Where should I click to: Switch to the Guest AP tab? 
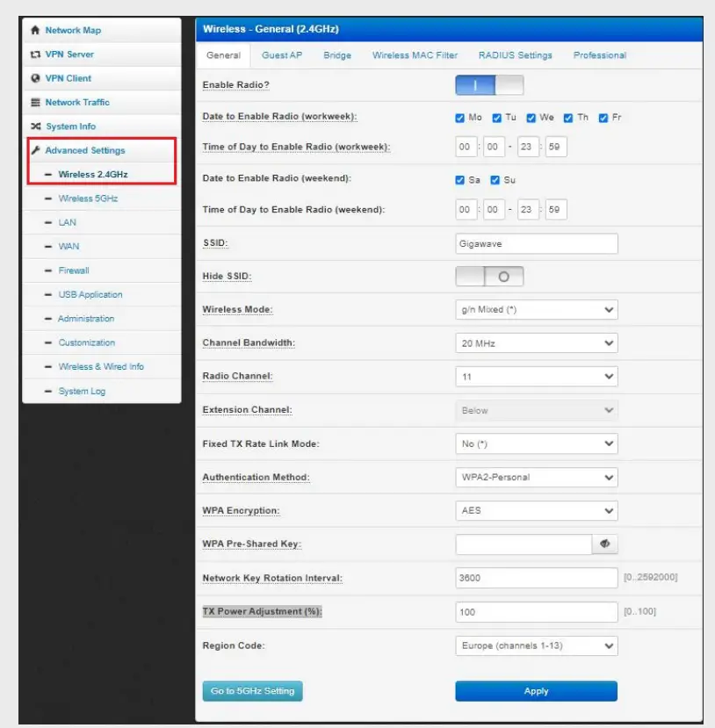click(282, 55)
